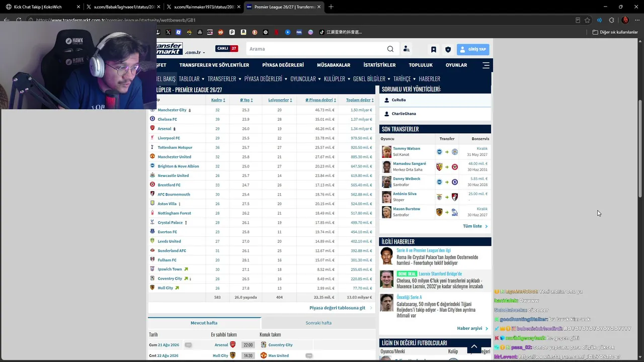
Task: Click Tommy Watson's player photo in Son Transferler
Action: [x=386, y=152]
